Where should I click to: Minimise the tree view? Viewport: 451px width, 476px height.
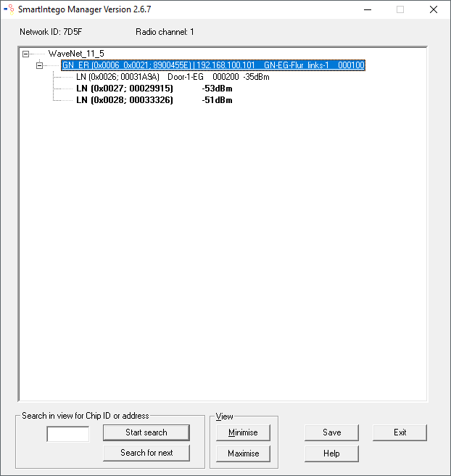tap(243, 432)
